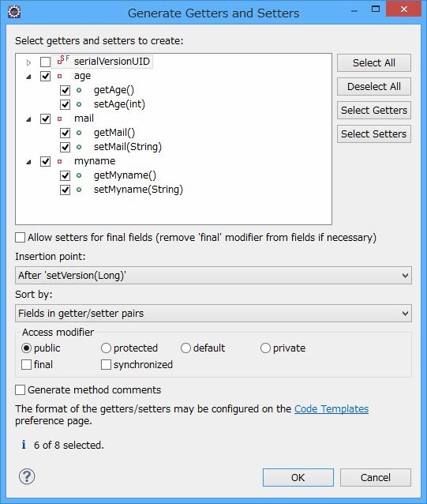Viewport: 427px width, 504px height.
Task: Click the static final icon for serialVersionUID
Action: [x=63, y=60]
